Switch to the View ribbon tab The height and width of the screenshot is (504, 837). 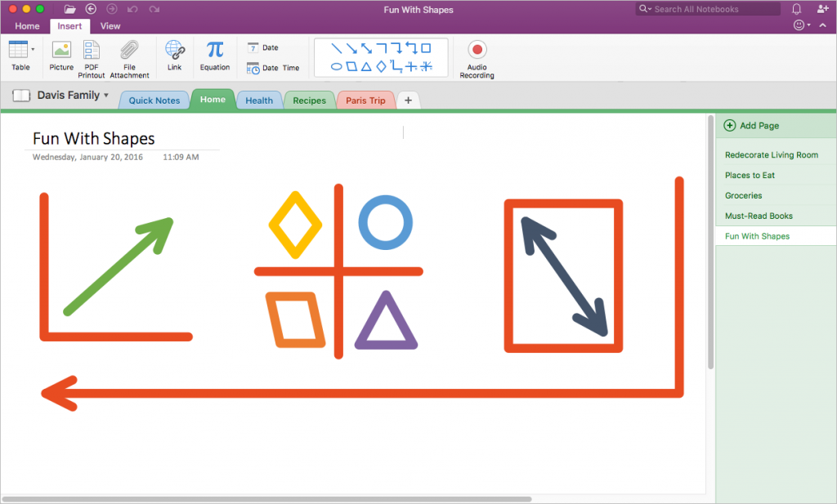[110, 26]
